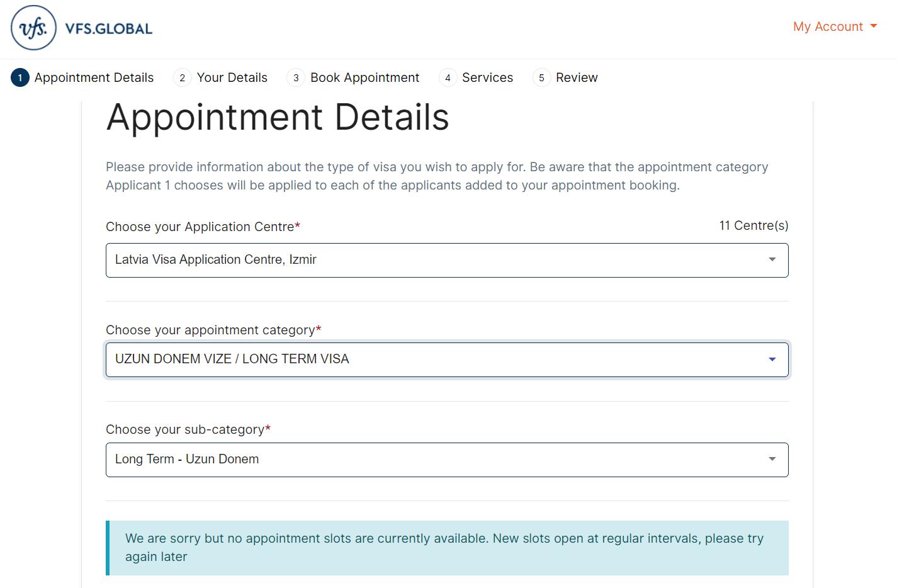Click the step 2 number circle

tap(182, 78)
